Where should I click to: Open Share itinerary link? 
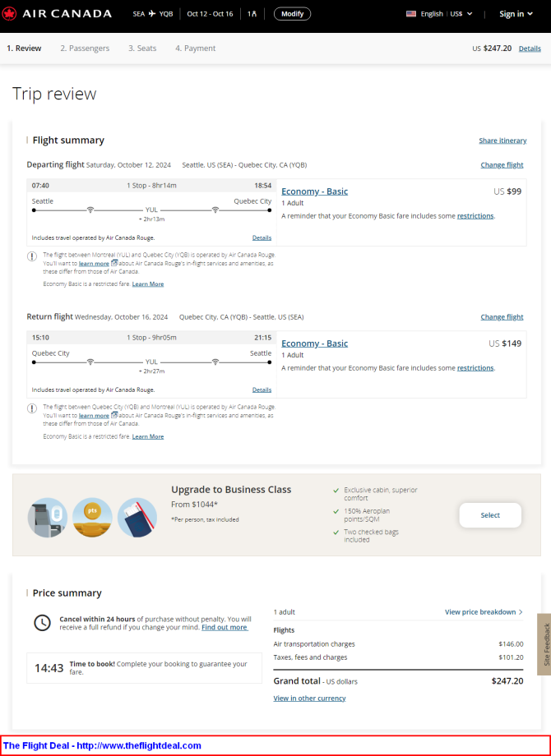[x=502, y=141]
